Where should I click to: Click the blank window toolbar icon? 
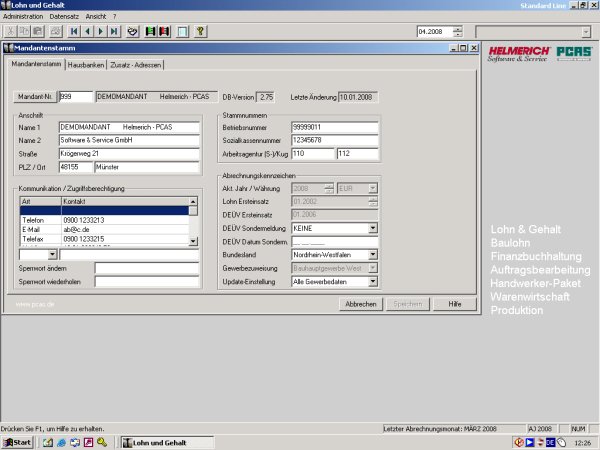[183, 31]
